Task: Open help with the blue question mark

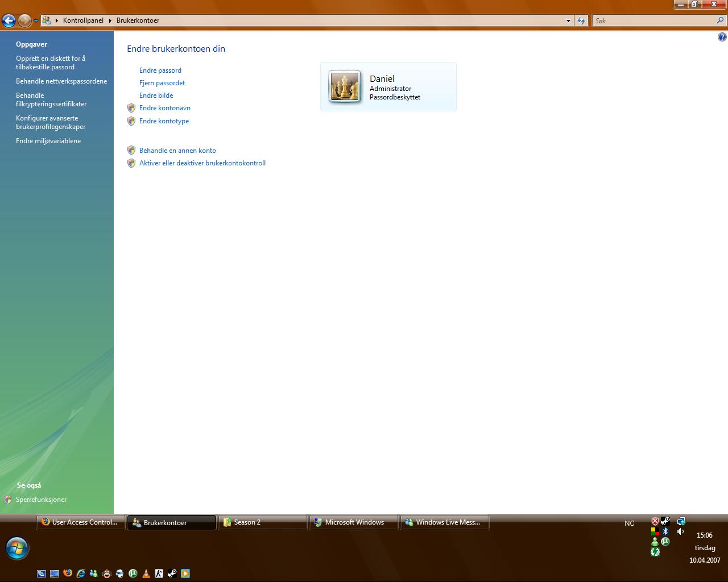Action: tap(722, 38)
